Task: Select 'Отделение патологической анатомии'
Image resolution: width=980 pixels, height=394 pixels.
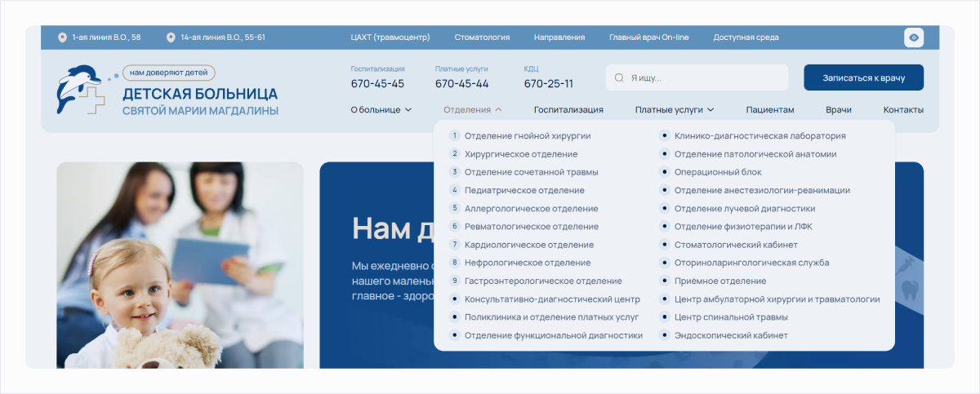Action: (x=755, y=153)
